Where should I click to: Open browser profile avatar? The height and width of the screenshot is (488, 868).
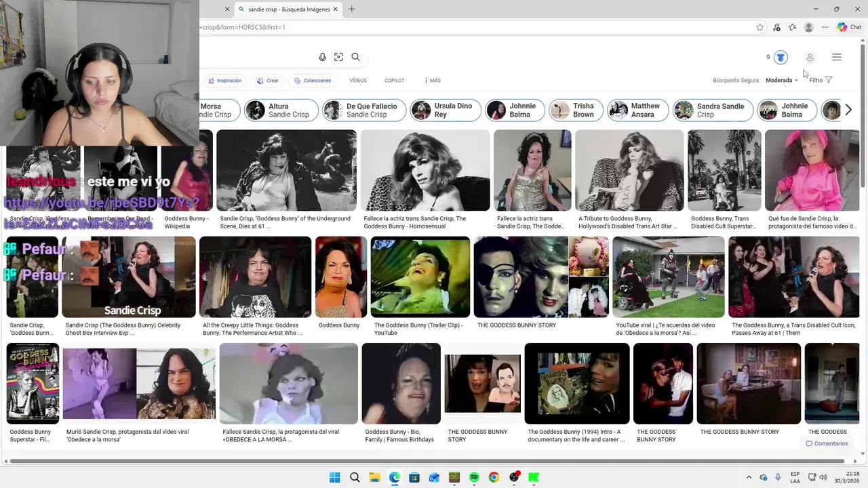[x=808, y=27]
